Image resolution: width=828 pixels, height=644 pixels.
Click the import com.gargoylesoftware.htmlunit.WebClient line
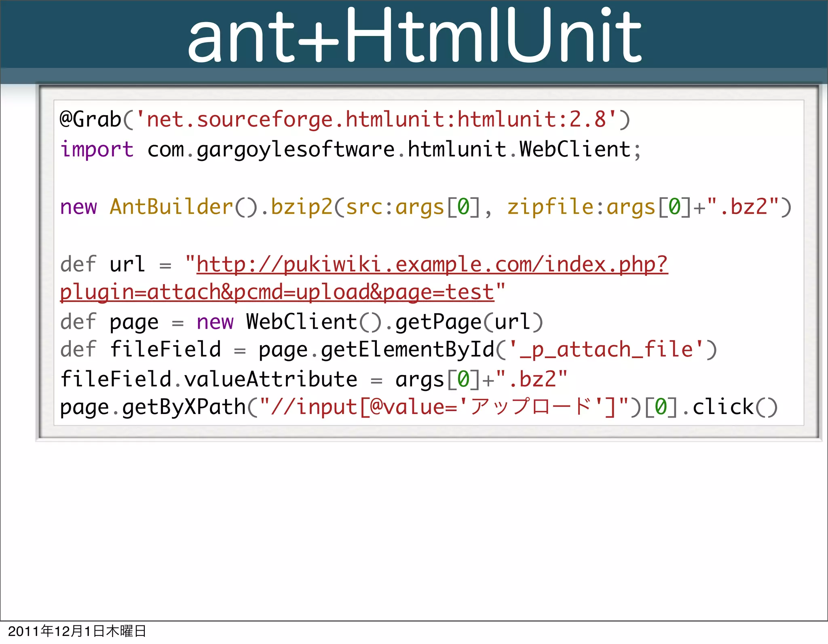point(351,150)
